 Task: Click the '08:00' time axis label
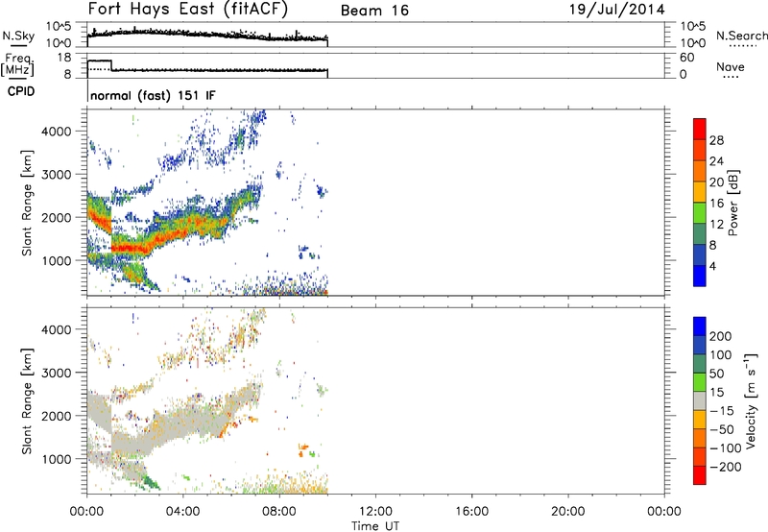pos(279,512)
